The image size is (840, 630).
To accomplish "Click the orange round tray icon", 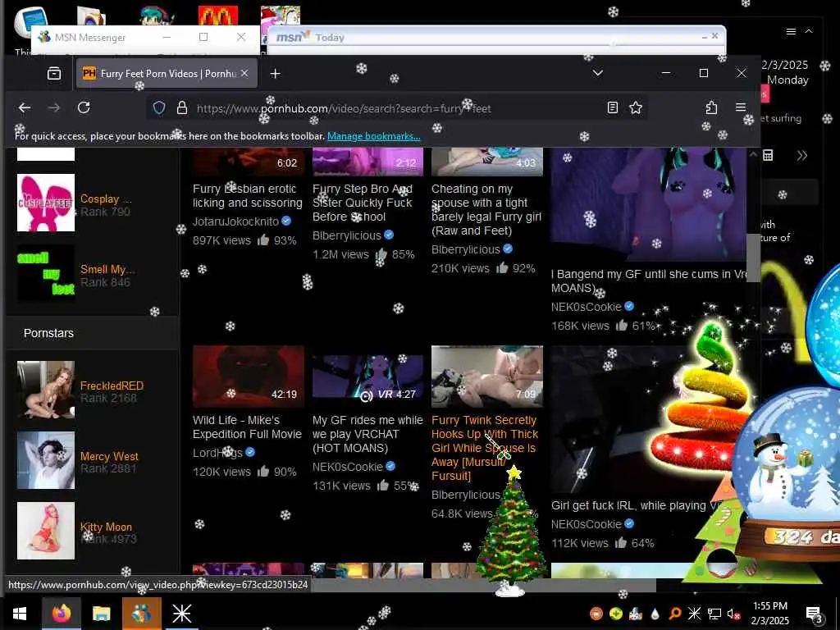I will (596, 614).
